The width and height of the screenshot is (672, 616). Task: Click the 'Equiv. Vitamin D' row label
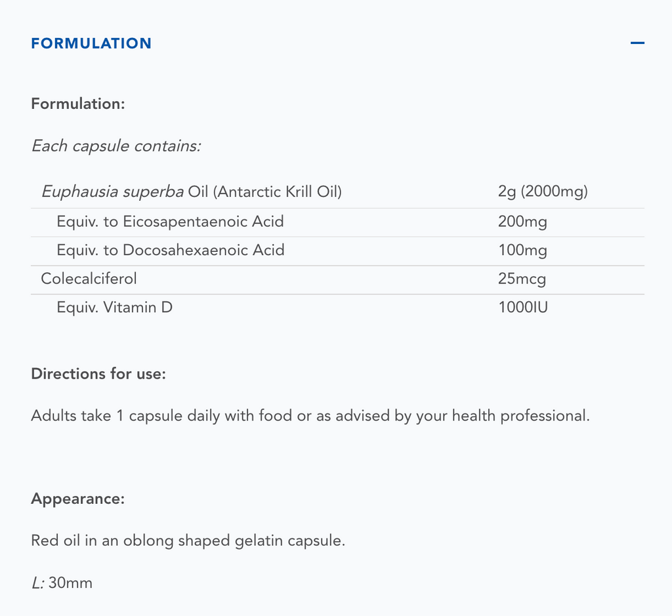[x=114, y=307]
